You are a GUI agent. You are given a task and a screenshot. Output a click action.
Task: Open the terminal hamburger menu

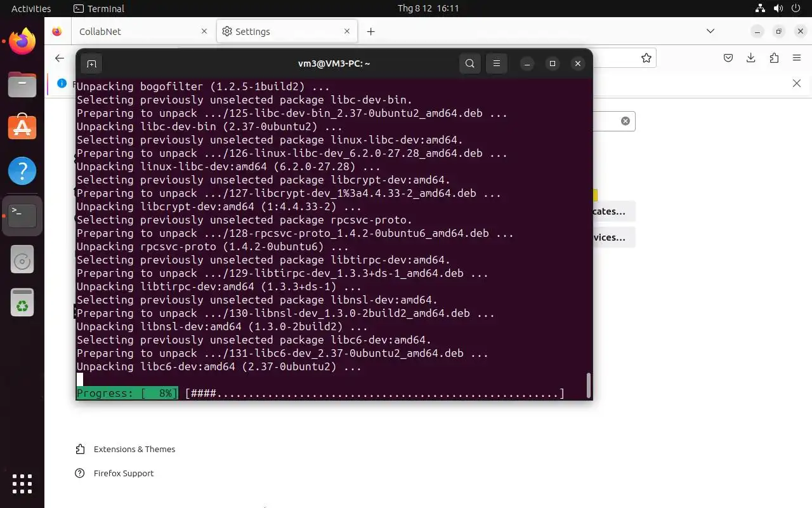pos(497,63)
